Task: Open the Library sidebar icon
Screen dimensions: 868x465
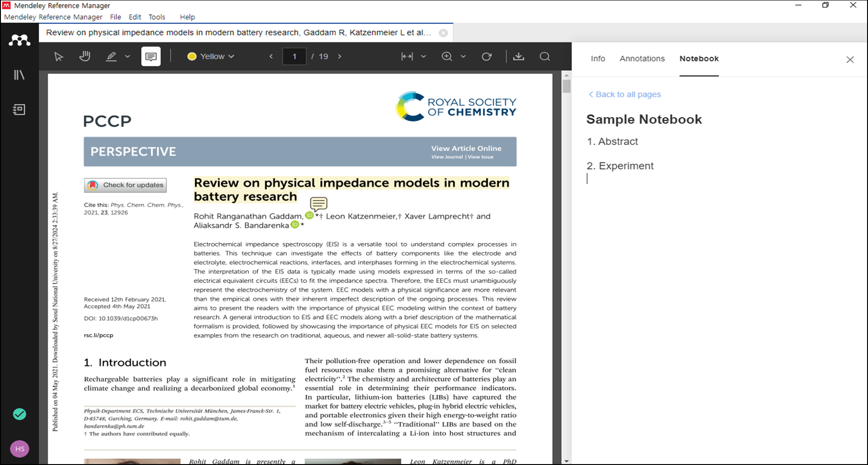Action: point(19,75)
